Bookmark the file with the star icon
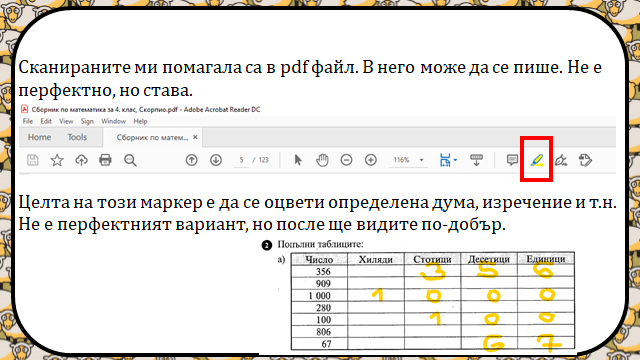Image resolution: width=640 pixels, height=362 pixels. (57, 160)
